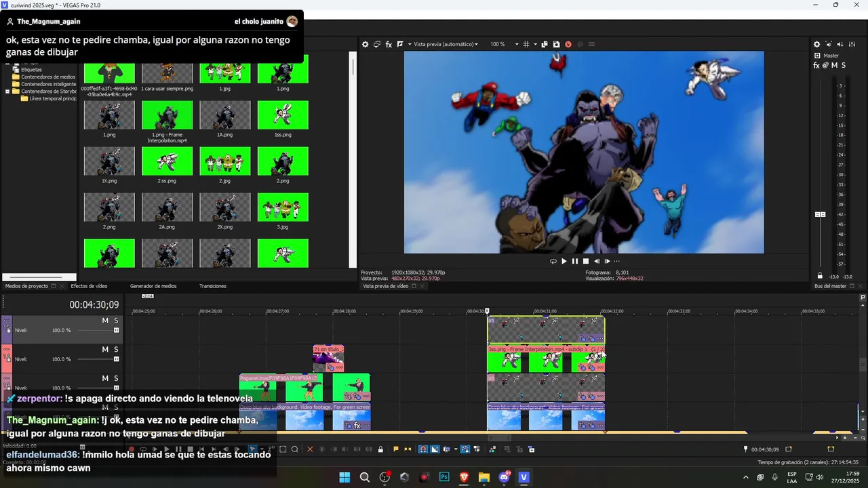The height and width of the screenshot is (488, 868).
Task: Save preview snapshot to file
Action: tap(556, 44)
